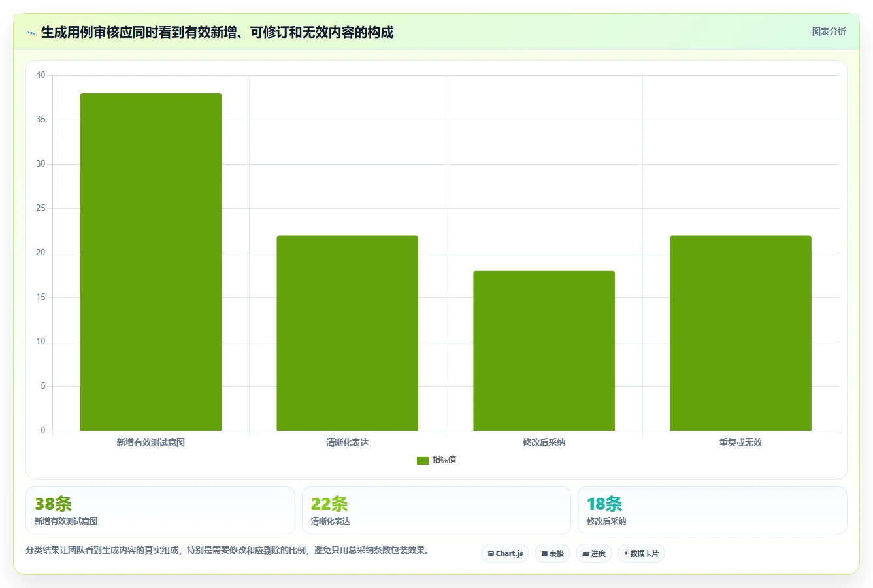This screenshot has width=873, height=588.
Task: Click the 重复或无效 x-axis label
Action: tap(741, 442)
